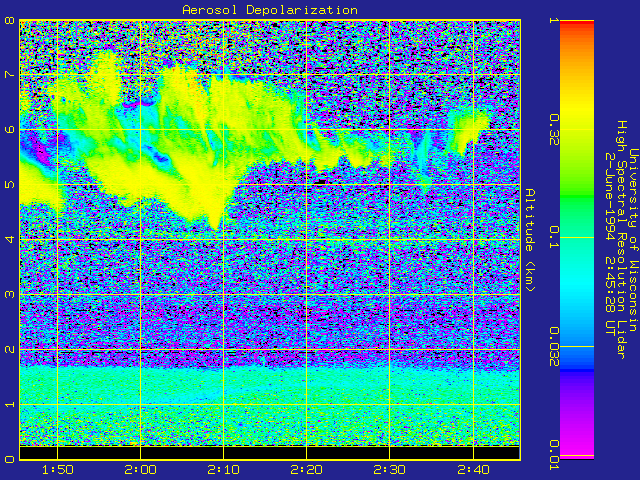
Task: Click the date "2-June-1994 2:45:28 UT"
Action: point(610,244)
